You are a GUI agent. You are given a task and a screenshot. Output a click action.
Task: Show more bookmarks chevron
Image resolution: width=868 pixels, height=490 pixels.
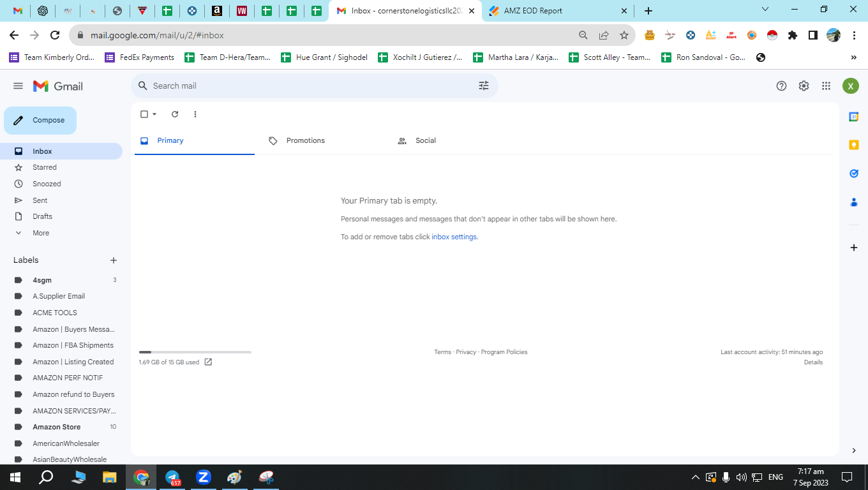854,57
